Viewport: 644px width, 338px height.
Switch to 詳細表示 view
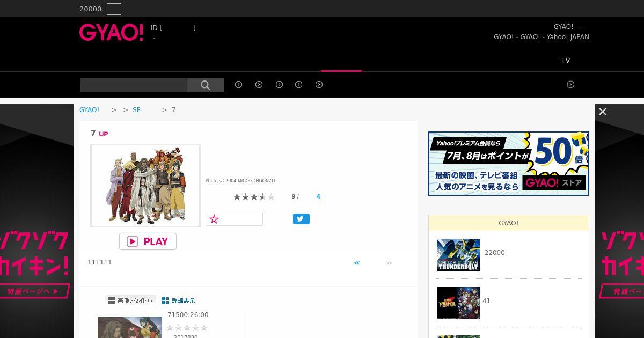click(179, 300)
